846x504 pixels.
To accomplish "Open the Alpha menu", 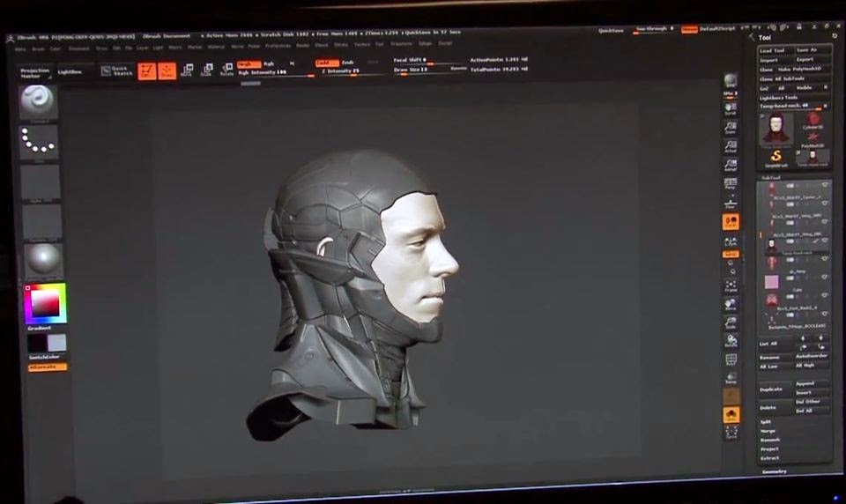I will tap(20, 49).
